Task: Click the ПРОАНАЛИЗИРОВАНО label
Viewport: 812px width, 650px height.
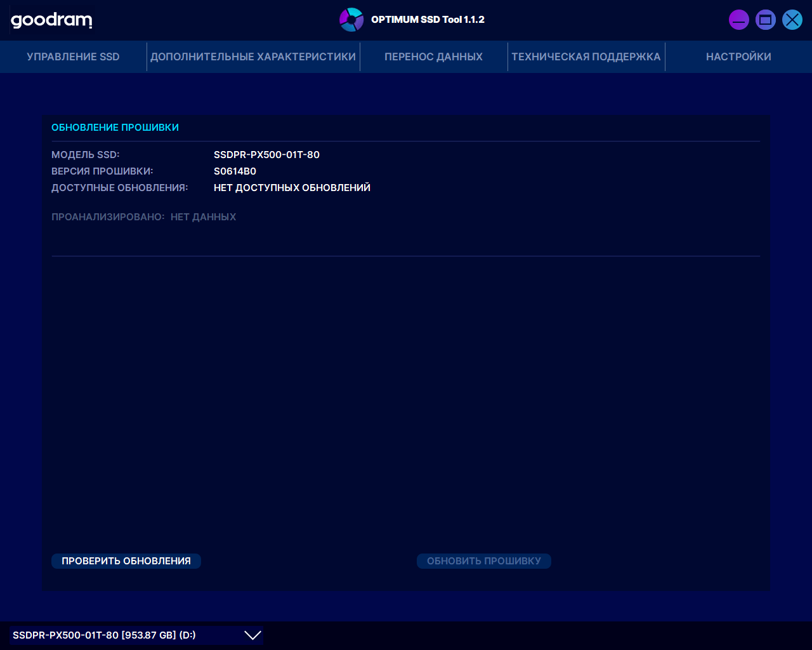Action: point(108,217)
